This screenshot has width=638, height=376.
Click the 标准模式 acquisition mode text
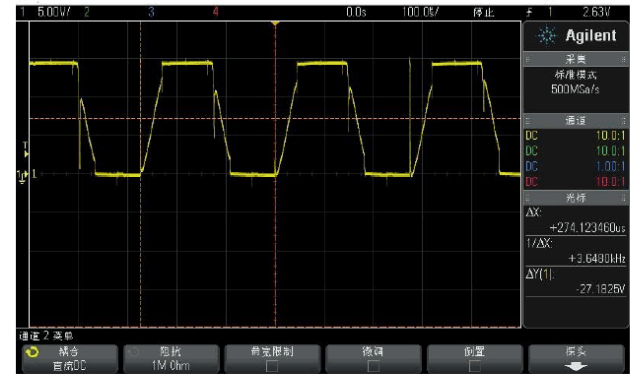pos(575,75)
